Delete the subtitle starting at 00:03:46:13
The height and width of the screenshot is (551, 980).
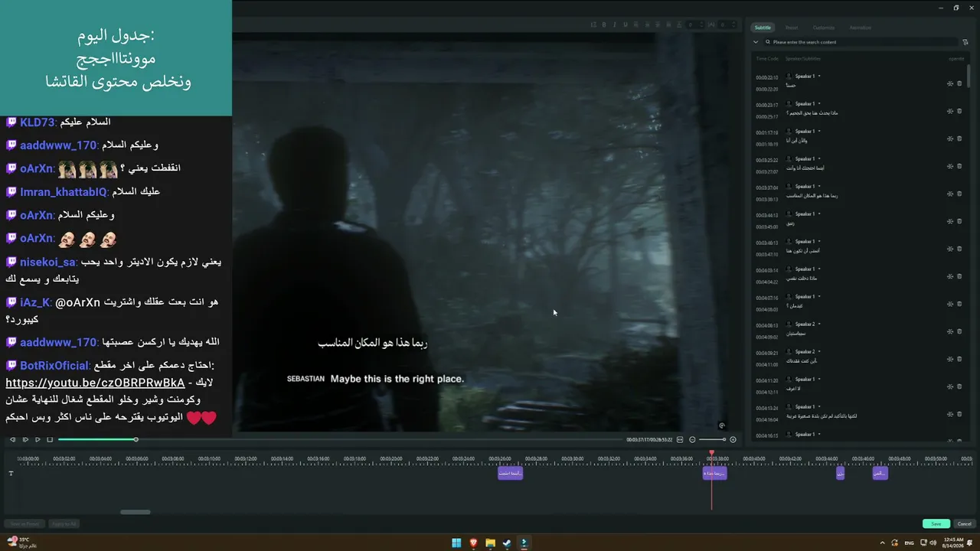(x=959, y=249)
